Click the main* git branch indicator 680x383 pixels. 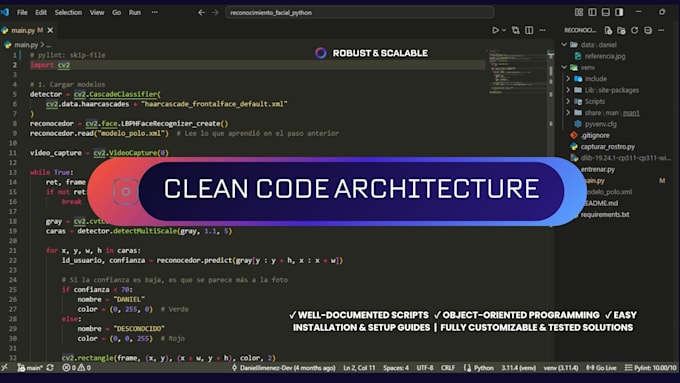point(30,367)
